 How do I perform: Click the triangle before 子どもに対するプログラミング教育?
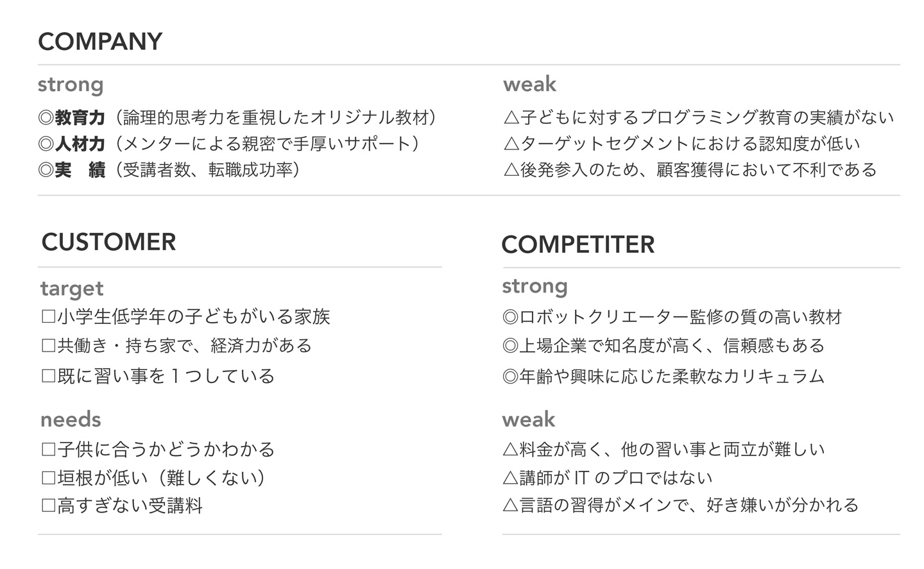[511, 118]
